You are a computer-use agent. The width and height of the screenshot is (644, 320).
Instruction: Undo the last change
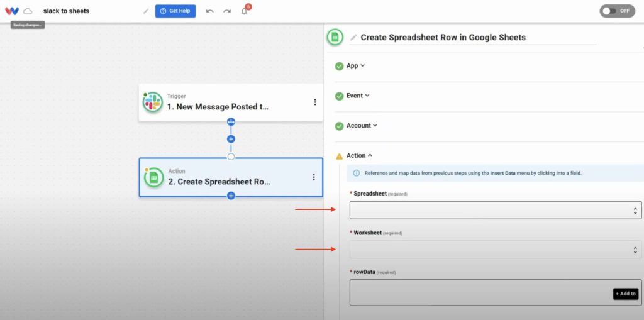(210, 11)
